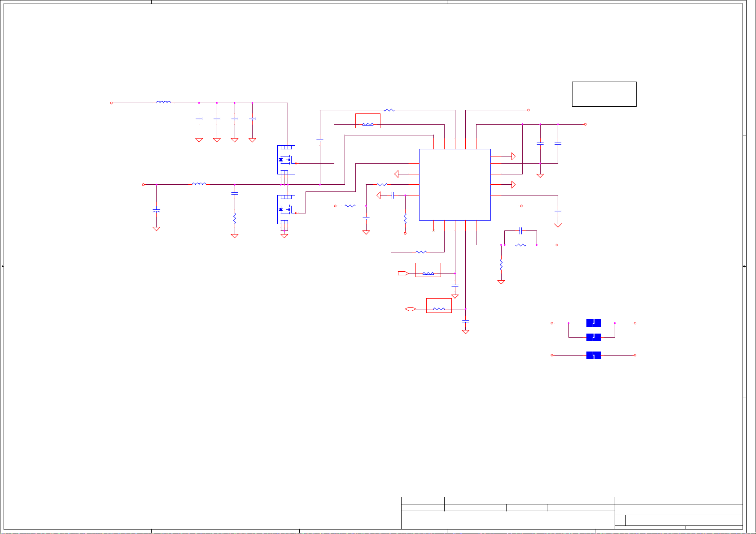The width and height of the screenshot is (756, 534).
Task: Click the ground symbol below the right capacitor pair
Action: [x=540, y=176]
